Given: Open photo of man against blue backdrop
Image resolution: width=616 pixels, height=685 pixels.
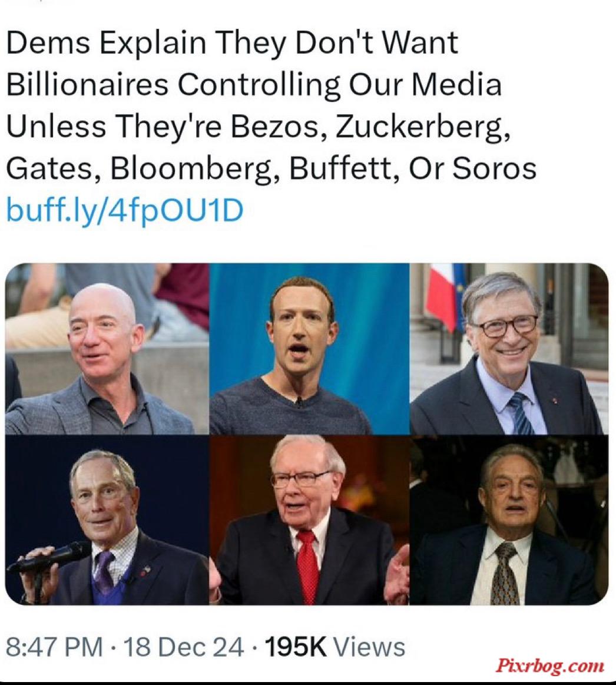Looking at the screenshot, I should (309, 349).
